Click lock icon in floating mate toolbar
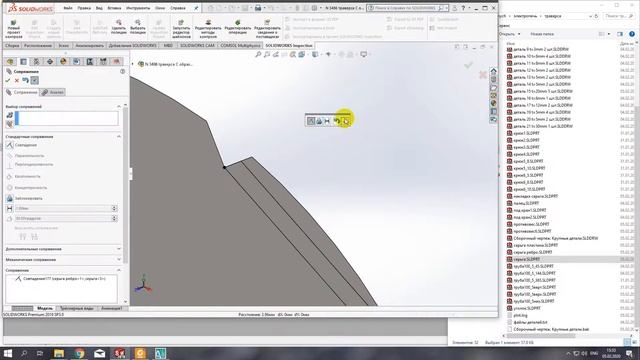The height and width of the screenshot is (360, 640). (x=319, y=121)
